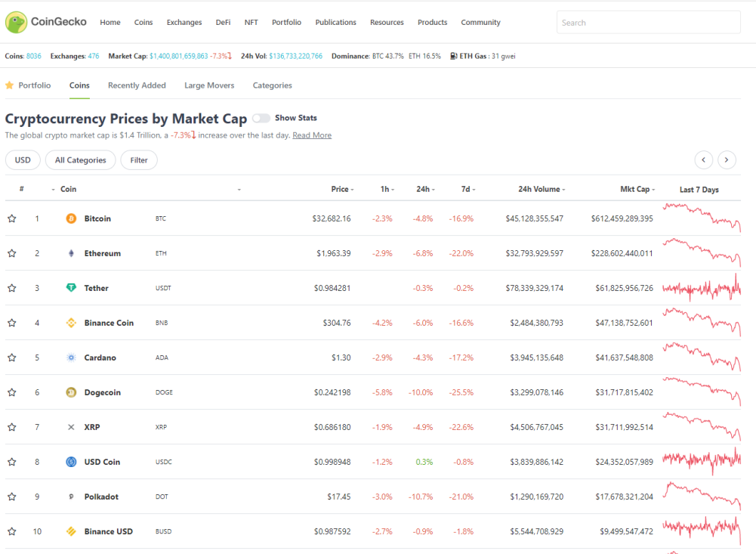This screenshot has width=756, height=554.
Task: Click the USD Coin icon
Action: [x=71, y=462]
